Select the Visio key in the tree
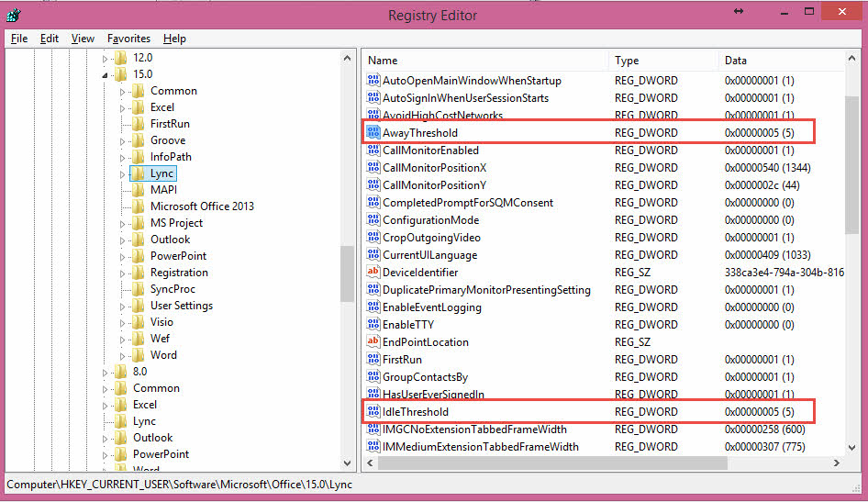Image resolution: width=868 pixels, height=502 pixels. [161, 322]
